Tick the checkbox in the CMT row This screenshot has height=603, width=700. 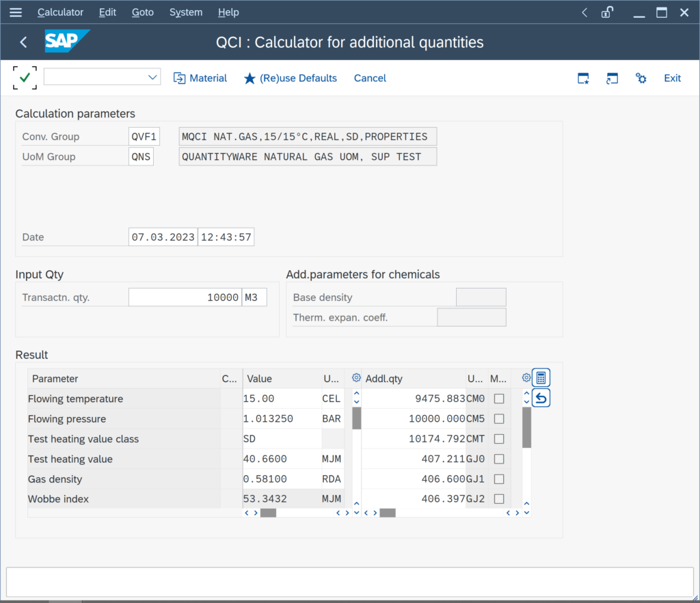click(499, 439)
